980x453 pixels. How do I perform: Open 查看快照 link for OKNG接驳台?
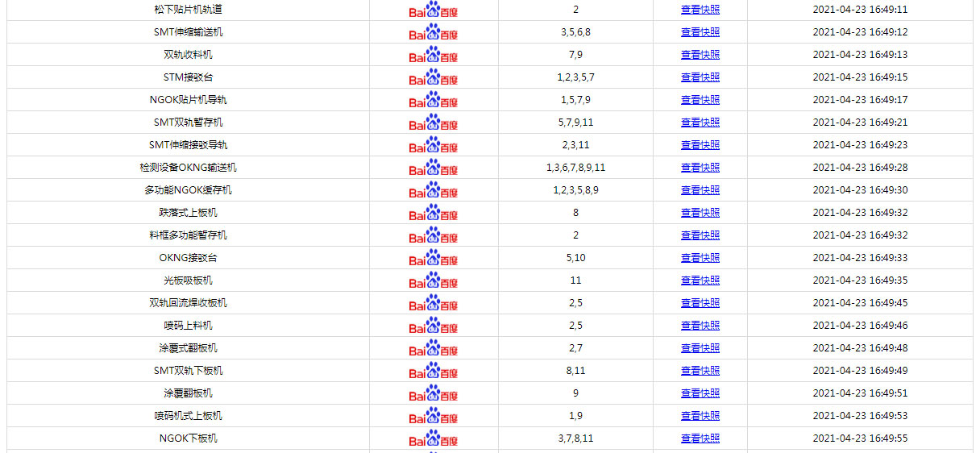tap(700, 258)
